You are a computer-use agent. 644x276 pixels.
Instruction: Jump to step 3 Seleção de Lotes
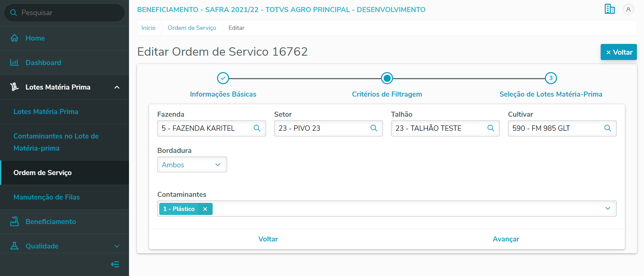pyautogui.click(x=551, y=78)
